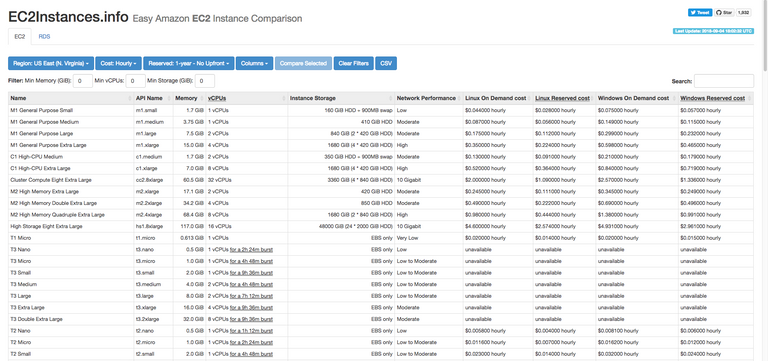Sort by Linux On Demand cost header
Viewport: 768px width, 361px height.
pos(498,98)
